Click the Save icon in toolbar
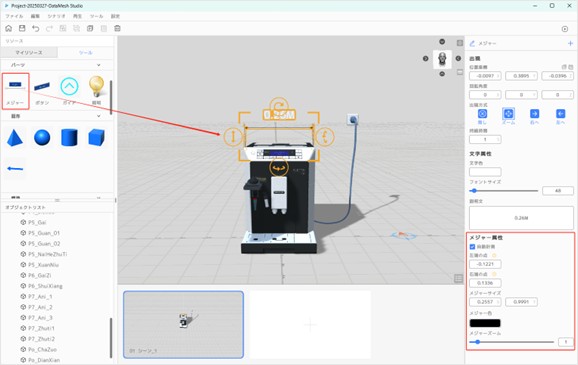The image size is (578, 365). click(22, 28)
